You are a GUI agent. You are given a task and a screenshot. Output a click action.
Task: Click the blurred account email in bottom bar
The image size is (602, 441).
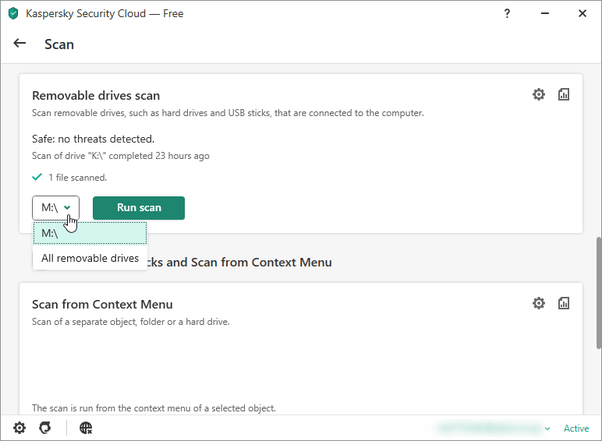(490, 428)
